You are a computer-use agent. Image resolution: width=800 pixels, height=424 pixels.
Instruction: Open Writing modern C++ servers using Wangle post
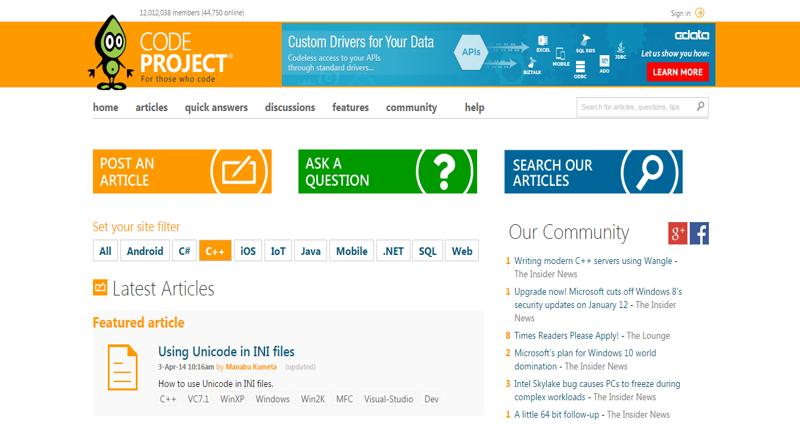(x=593, y=261)
